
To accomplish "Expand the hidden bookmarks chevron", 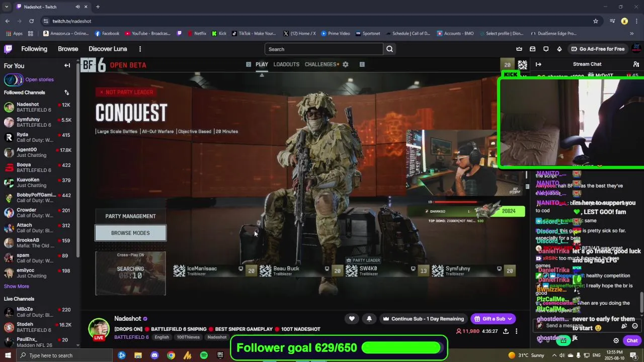I will tap(631, 34).
